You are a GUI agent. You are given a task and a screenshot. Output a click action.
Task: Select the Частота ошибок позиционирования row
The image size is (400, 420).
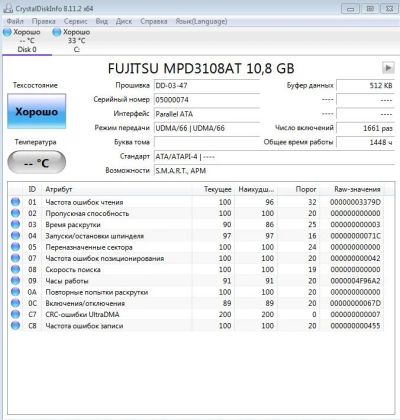(x=196, y=258)
